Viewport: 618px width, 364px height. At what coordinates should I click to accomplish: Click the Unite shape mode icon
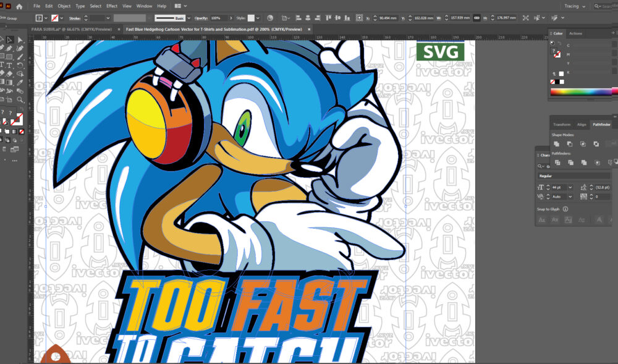pyautogui.click(x=557, y=144)
